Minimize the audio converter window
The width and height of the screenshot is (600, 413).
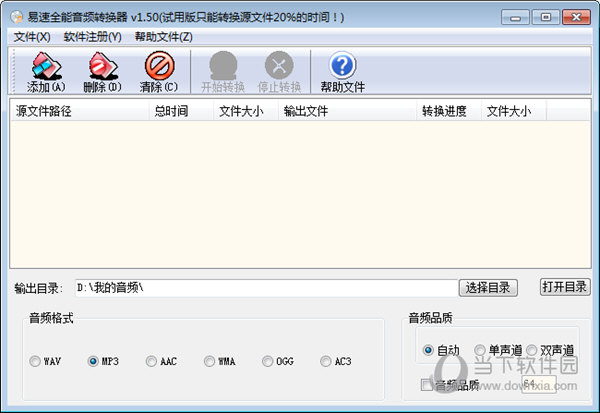[x=515, y=17]
